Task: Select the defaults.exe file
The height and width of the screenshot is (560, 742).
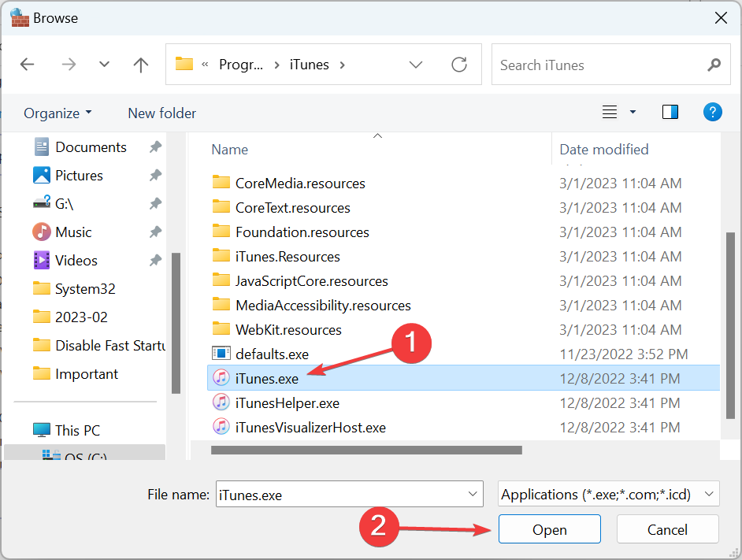Action: 272,354
